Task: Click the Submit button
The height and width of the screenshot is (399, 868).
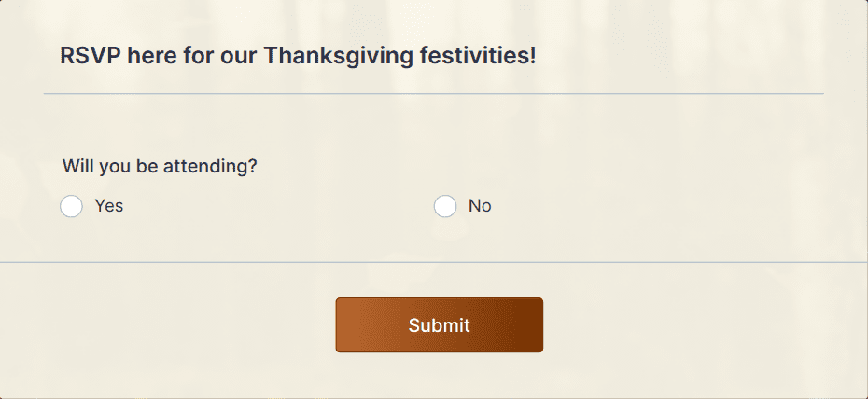Action: 439,325
